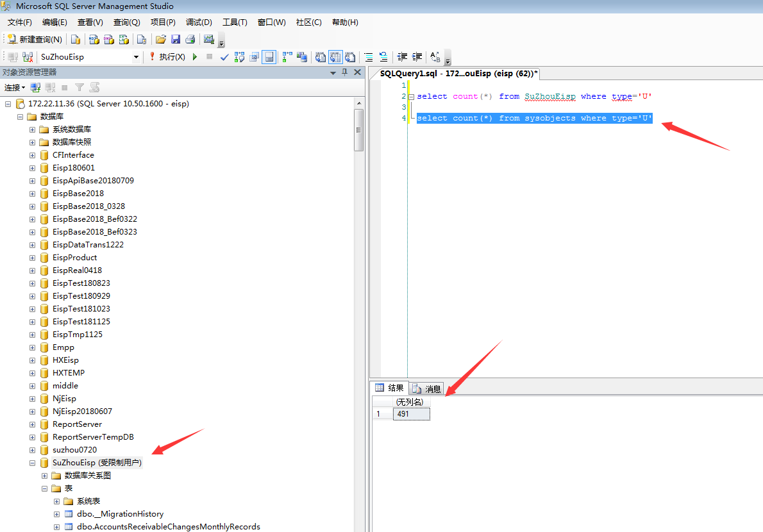Increase indent of selected lines
Viewport: 763px width, 532px height.
[417, 57]
